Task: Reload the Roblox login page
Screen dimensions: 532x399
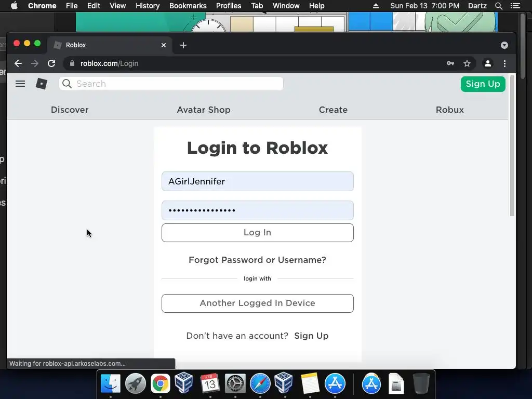Action: click(51, 63)
